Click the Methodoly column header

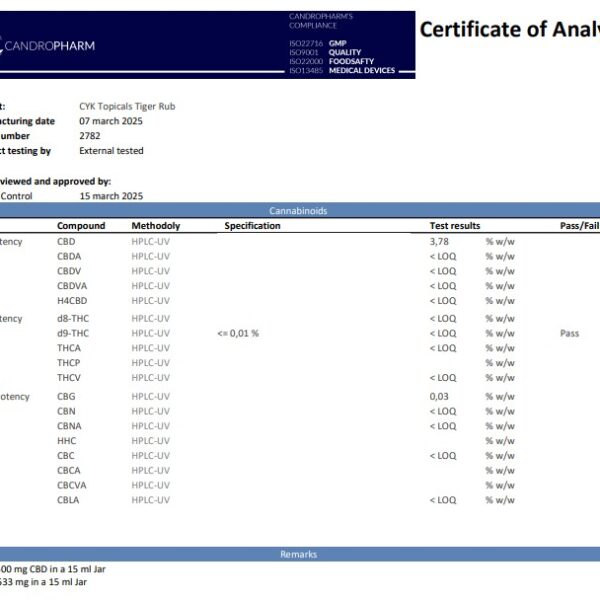156,226
